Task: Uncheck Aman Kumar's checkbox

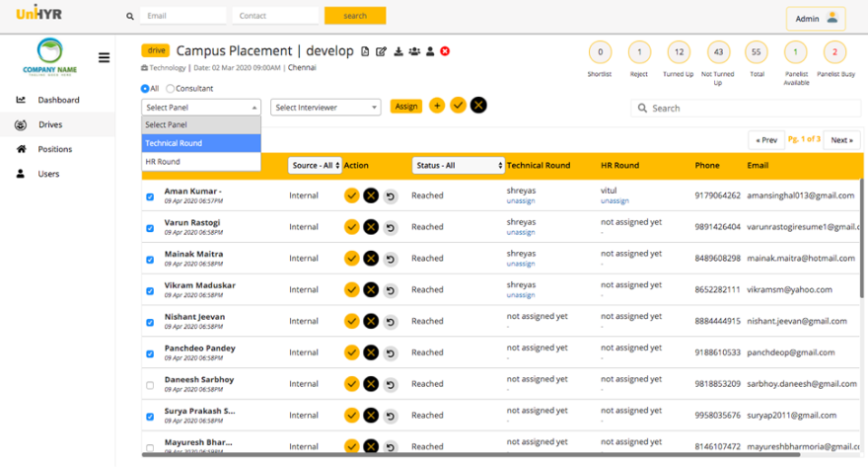Action: click(x=150, y=196)
